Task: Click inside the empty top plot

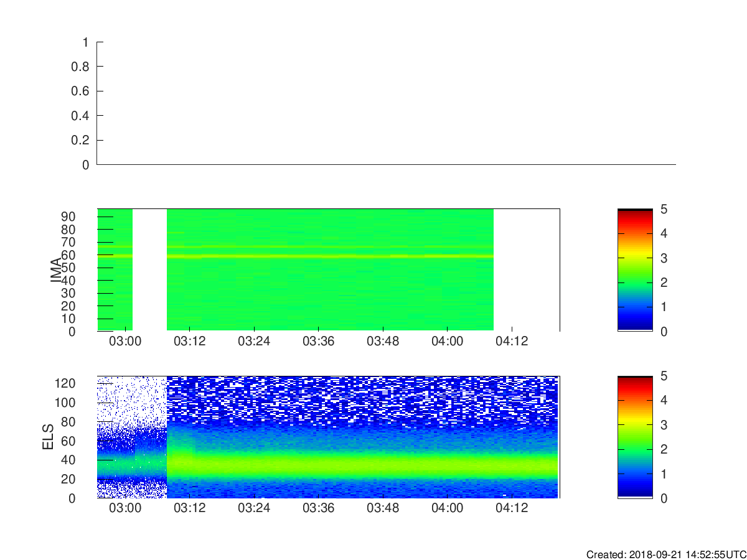Action: 386,103
